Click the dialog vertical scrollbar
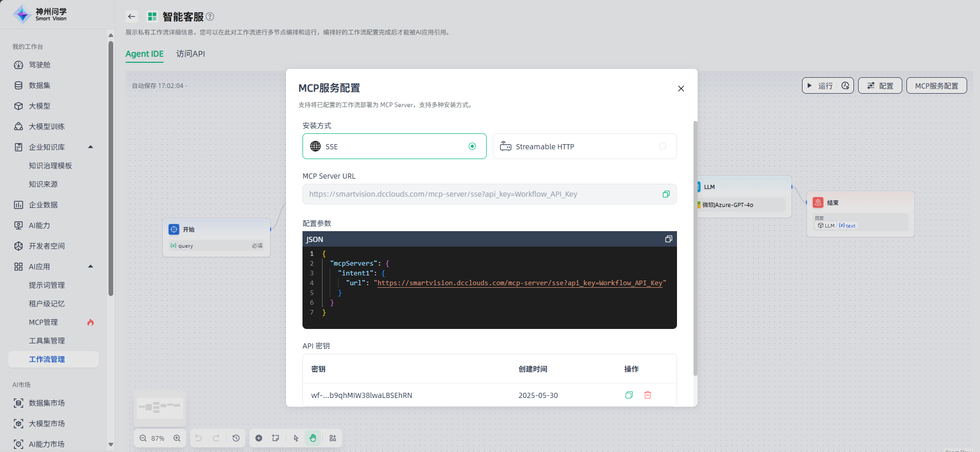Screen dimensions: 980x452 [696, 248]
